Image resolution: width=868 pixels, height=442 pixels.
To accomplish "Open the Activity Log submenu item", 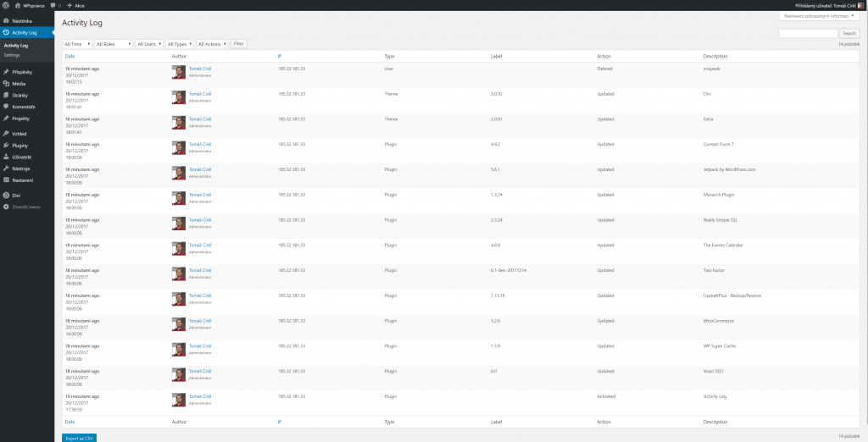I will [15, 46].
